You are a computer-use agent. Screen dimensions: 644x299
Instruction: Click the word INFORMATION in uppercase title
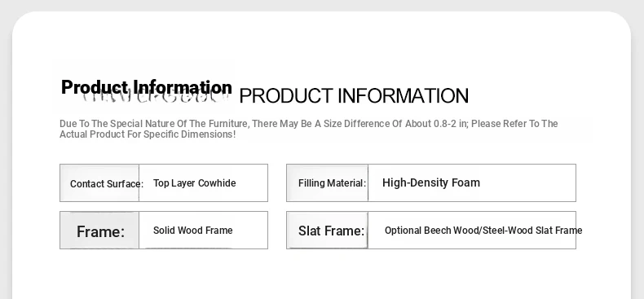click(403, 95)
